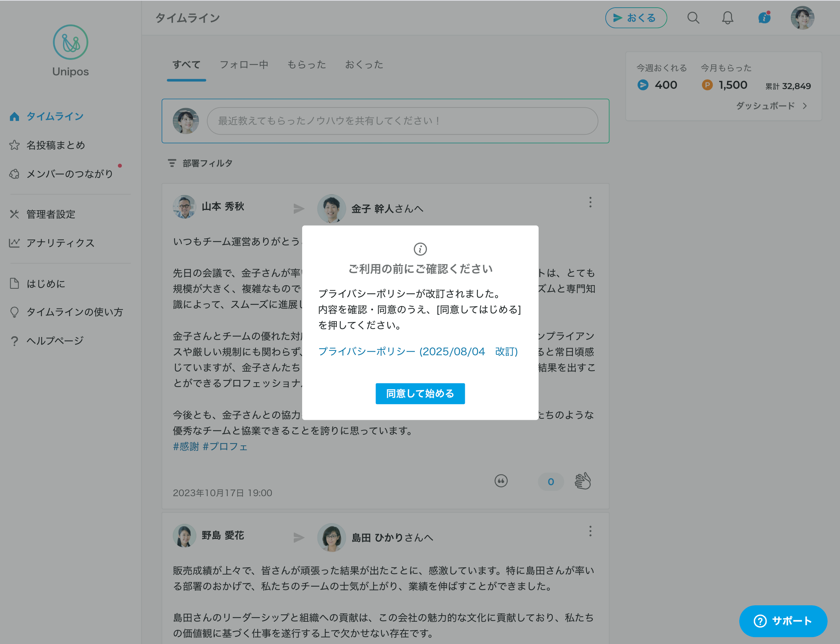Click clap icon on 山本 秀秋 post

coord(583,481)
